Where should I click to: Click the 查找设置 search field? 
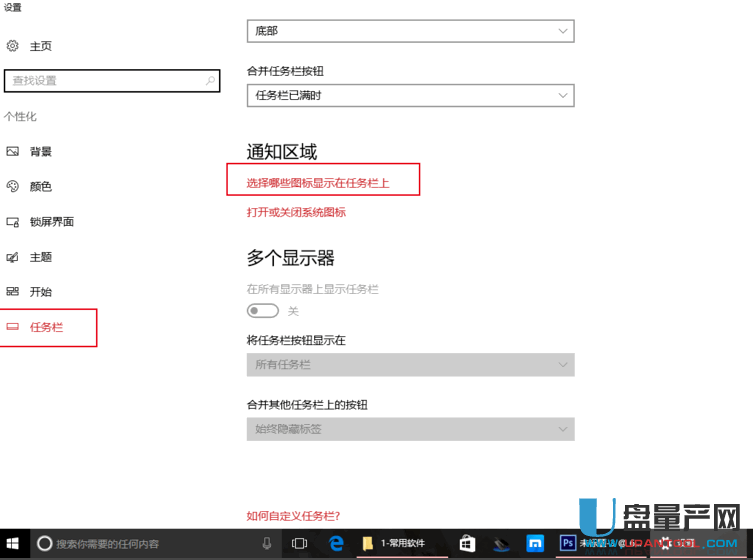click(112, 81)
